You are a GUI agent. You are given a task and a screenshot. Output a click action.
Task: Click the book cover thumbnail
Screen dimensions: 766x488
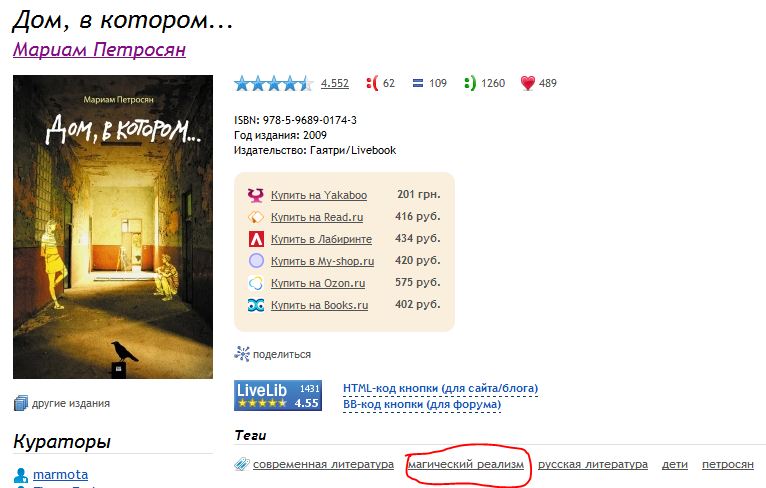[113, 227]
